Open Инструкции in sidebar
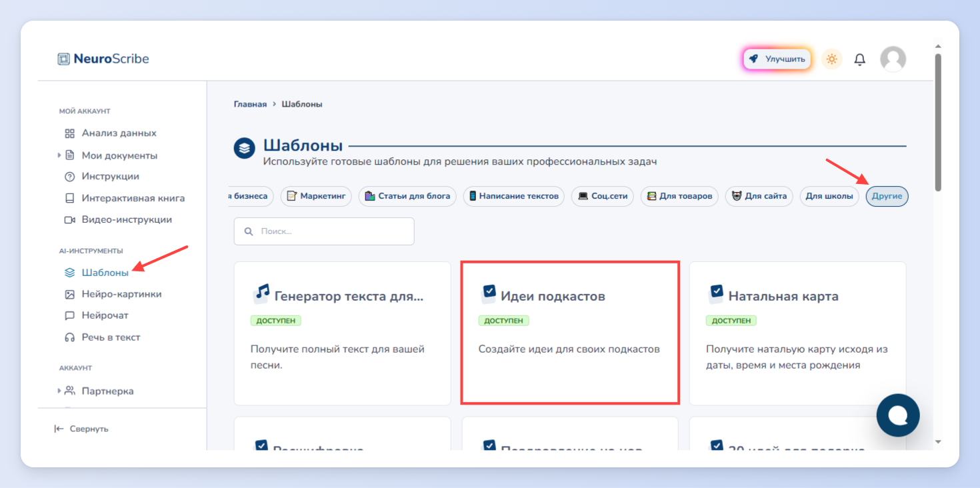Screen dimensions: 980x488 pos(110,177)
